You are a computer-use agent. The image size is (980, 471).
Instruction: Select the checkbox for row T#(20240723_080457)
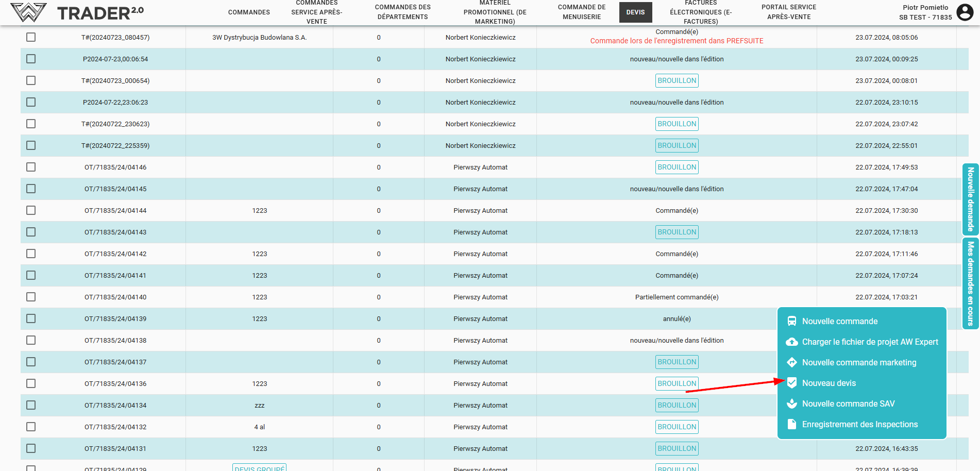tap(31, 37)
